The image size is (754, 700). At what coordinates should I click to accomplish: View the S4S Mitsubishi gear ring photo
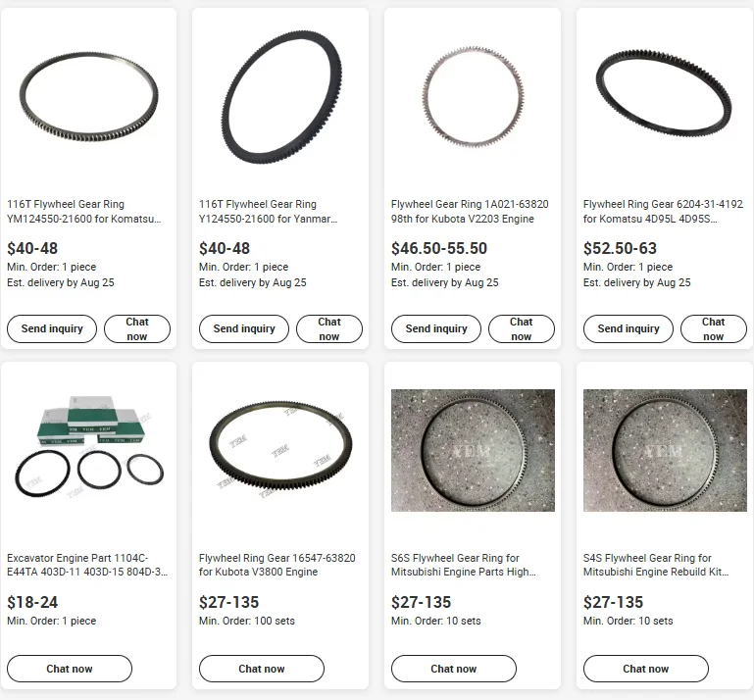point(665,450)
